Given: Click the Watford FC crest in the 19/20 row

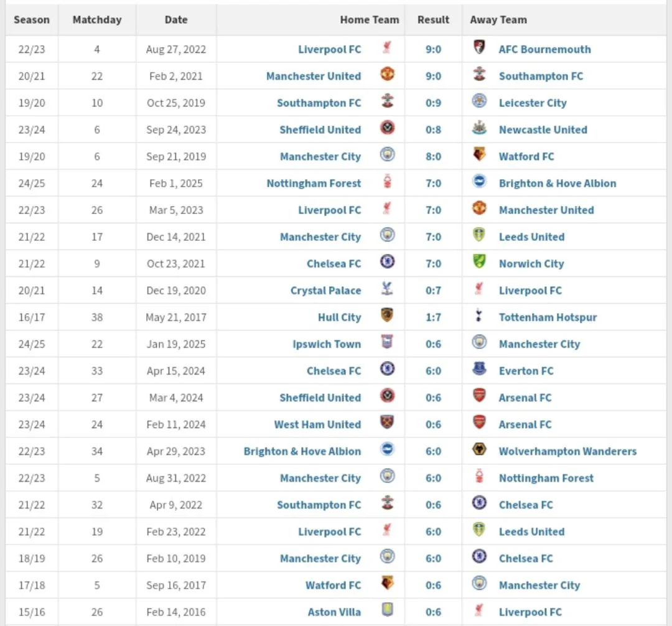Looking at the screenshot, I should coord(478,154).
